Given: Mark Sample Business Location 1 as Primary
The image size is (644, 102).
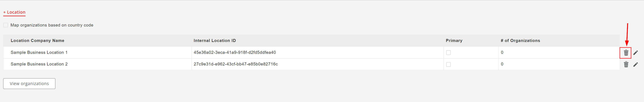Looking at the screenshot, I should click(x=448, y=52).
